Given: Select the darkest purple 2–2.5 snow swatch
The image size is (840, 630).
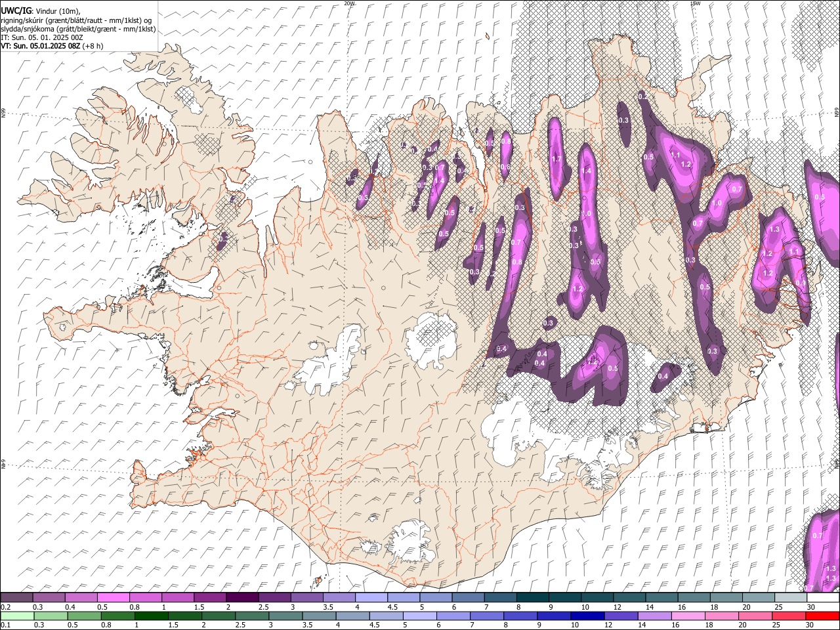Looking at the screenshot, I should pyautogui.click(x=242, y=597).
